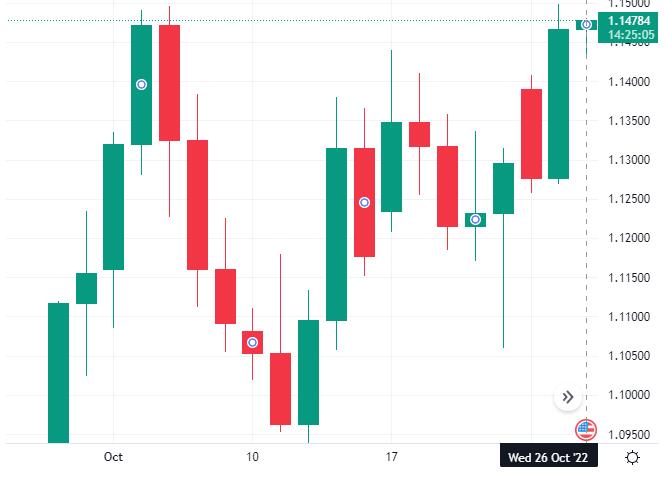
Task: Click event marker on the current price line
Action: [x=587, y=24]
